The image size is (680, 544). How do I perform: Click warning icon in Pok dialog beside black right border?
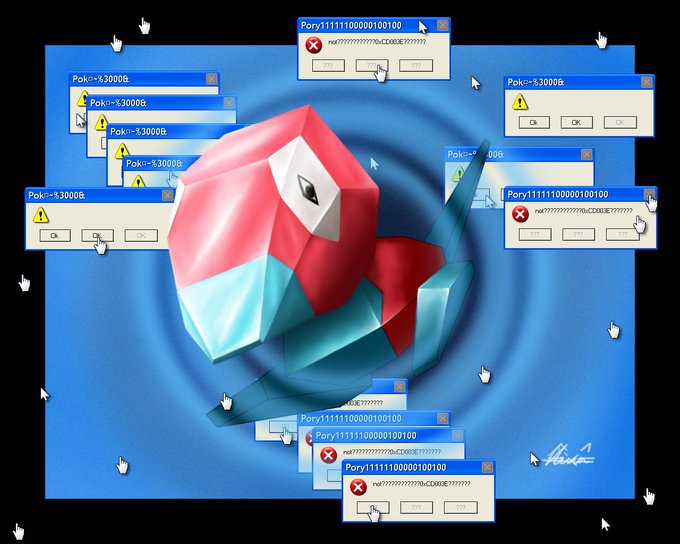pyautogui.click(x=520, y=102)
